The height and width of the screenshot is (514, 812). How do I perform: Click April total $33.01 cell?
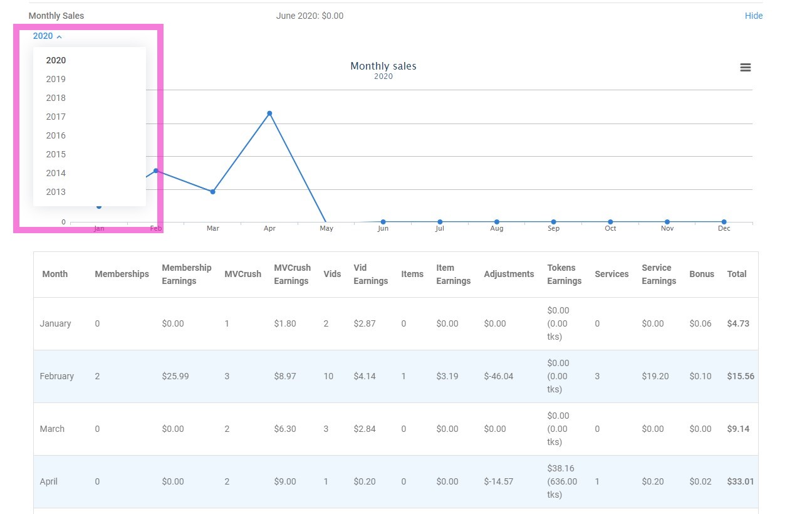tap(740, 481)
